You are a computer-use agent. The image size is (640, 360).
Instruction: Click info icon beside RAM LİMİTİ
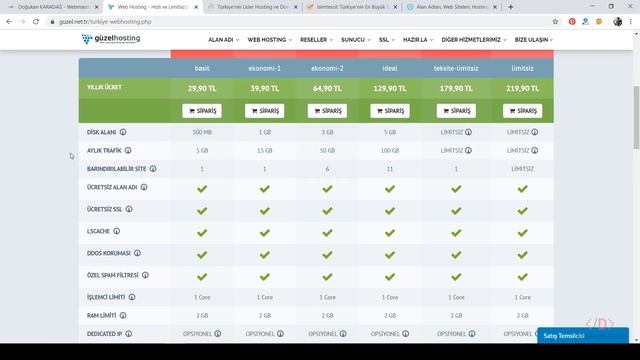click(123, 316)
